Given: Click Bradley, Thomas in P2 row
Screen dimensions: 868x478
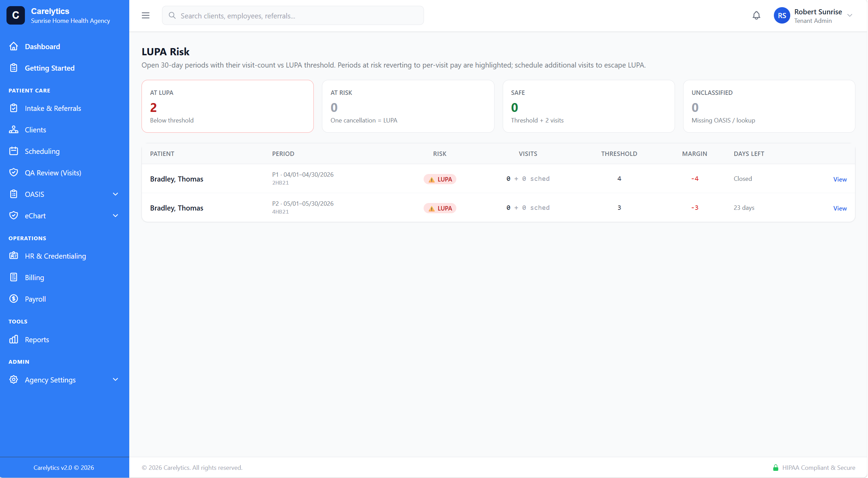Looking at the screenshot, I should 177,208.
